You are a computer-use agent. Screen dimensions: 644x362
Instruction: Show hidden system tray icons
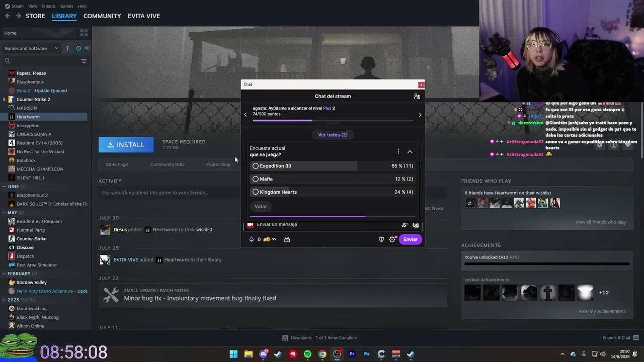562,354
